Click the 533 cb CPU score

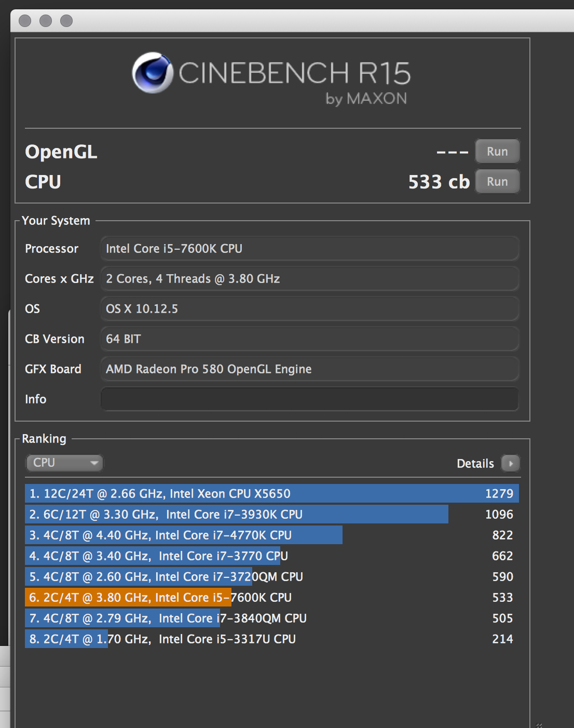[439, 182]
